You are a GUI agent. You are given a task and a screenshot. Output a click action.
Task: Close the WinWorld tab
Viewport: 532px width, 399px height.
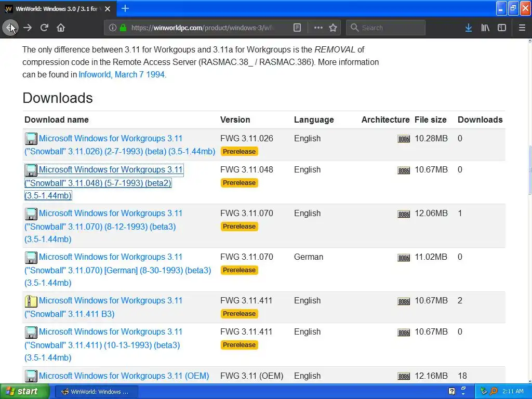(x=108, y=9)
